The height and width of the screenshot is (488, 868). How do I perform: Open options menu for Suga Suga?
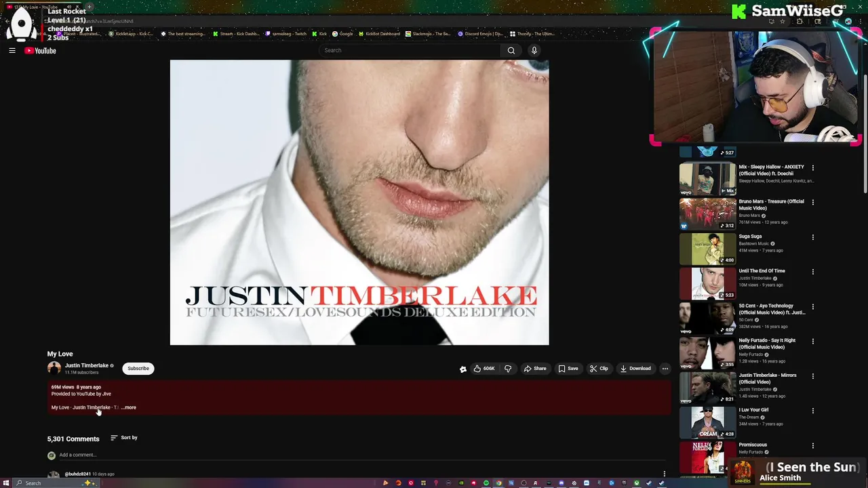click(x=813, y=237)
